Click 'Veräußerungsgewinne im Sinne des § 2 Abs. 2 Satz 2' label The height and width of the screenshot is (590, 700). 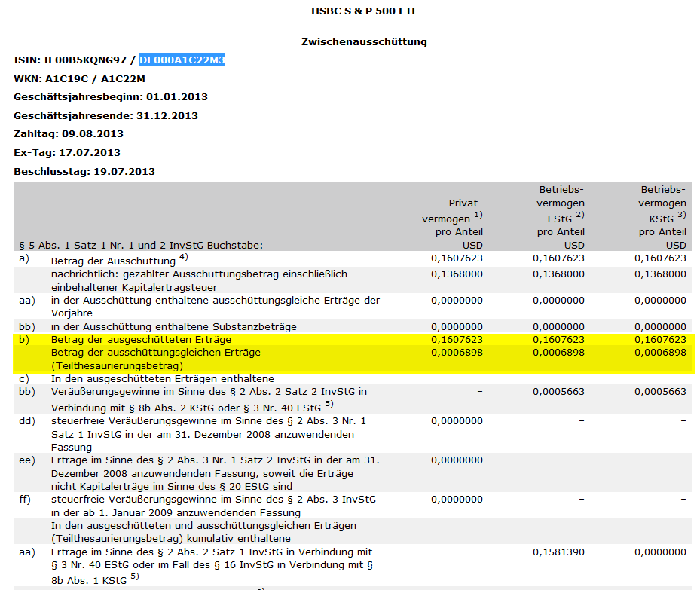(x=209, y=399)
